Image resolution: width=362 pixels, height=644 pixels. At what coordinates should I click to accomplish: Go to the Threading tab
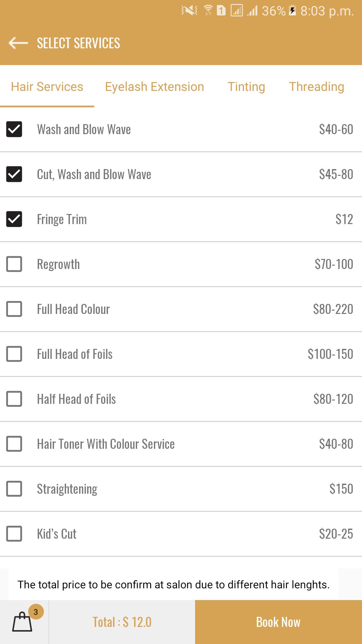pos(316,87)
